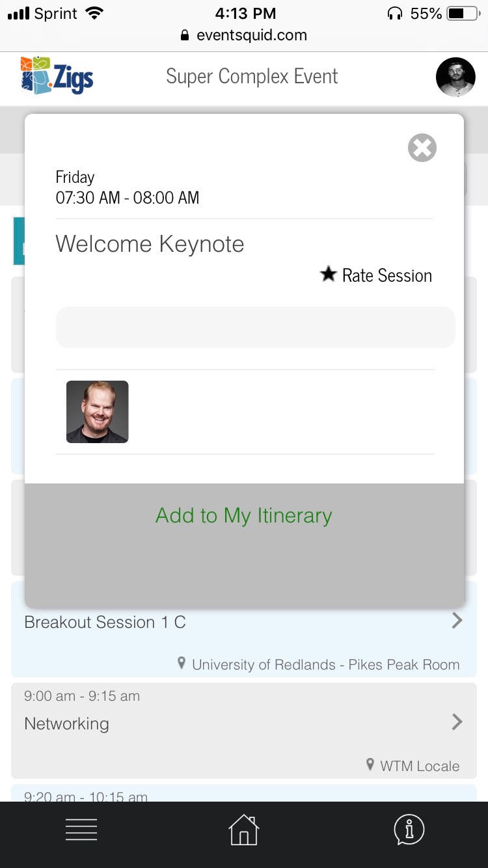Screen dimensions: 488x868
Task: Expand the Networking session chevron
Action: (457, 722)
